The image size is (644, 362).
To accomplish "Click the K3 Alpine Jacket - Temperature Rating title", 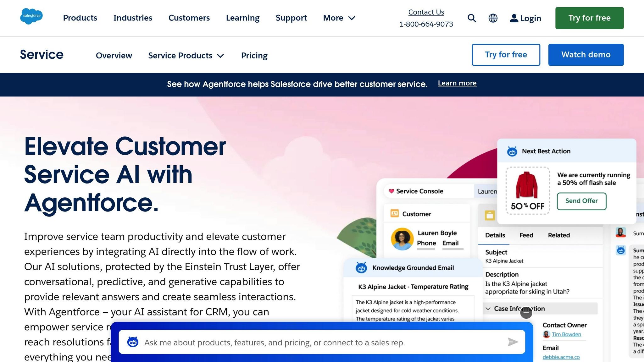I will coord(413,287).
